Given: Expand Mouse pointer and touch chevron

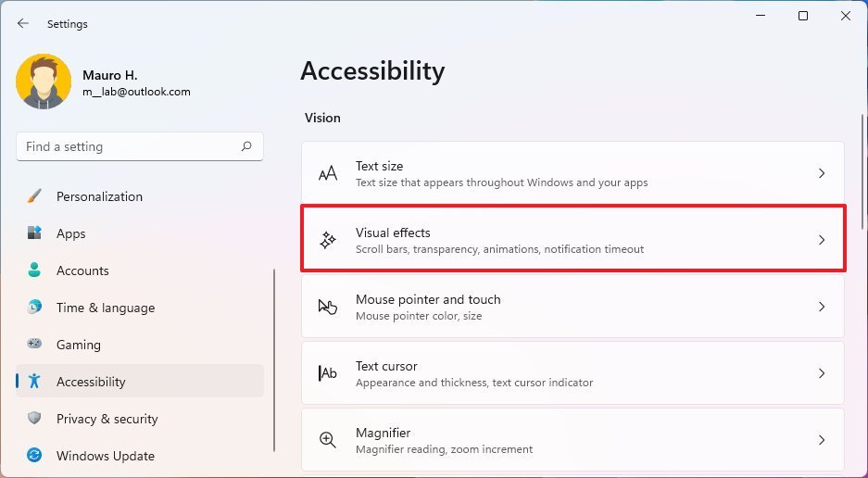Looking at the screenshot, I should click(x=822, y=307).
